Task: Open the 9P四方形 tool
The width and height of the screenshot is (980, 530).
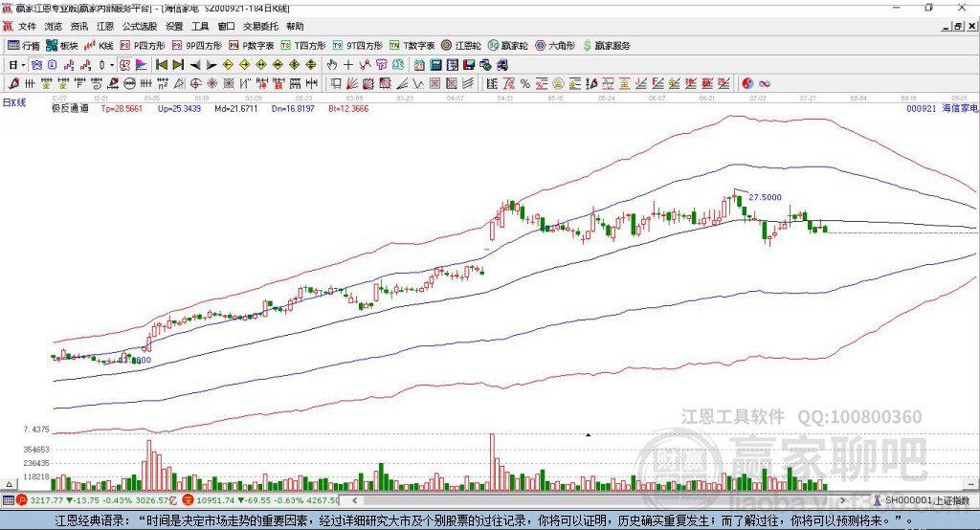Action: (197, 46)
